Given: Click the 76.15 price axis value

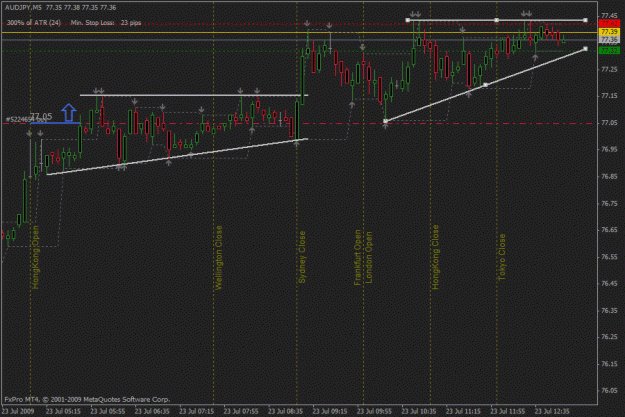Looking at the screenshot, I should [609, 364].
